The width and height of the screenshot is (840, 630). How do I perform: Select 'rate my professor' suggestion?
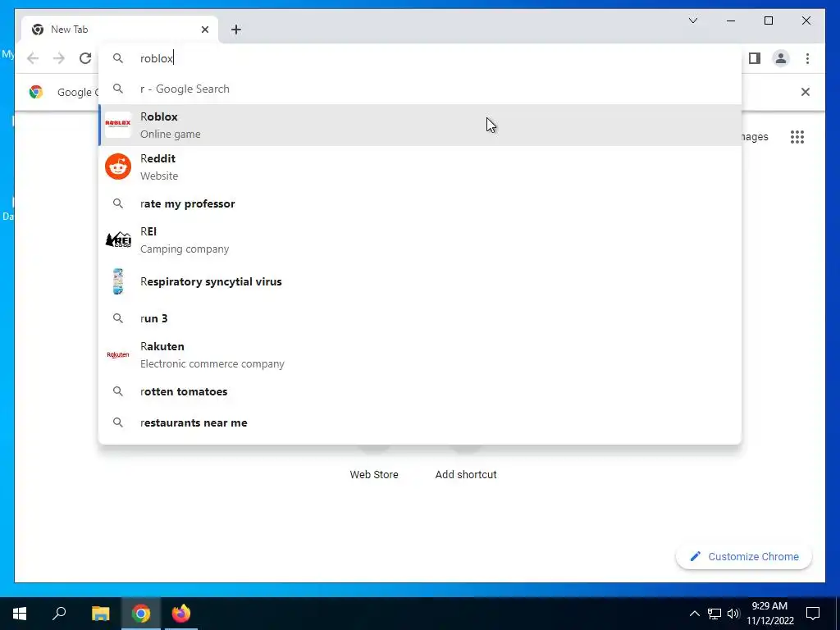tap(420, 203)
